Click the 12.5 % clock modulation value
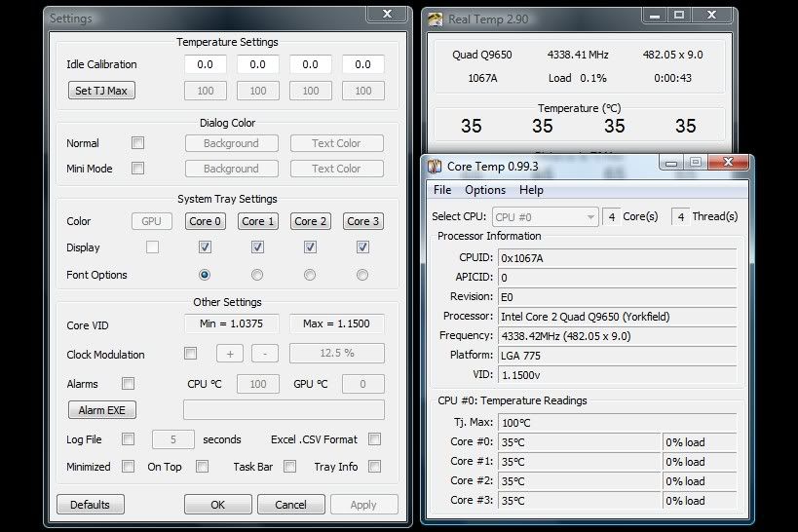Viewport: 798px width, 532px height. (x=337, y=353)
